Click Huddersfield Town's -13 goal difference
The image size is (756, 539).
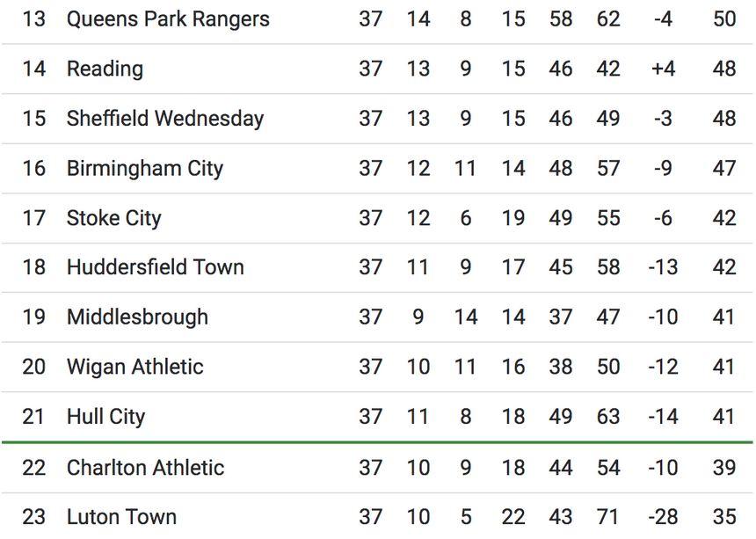pos(663,267)
